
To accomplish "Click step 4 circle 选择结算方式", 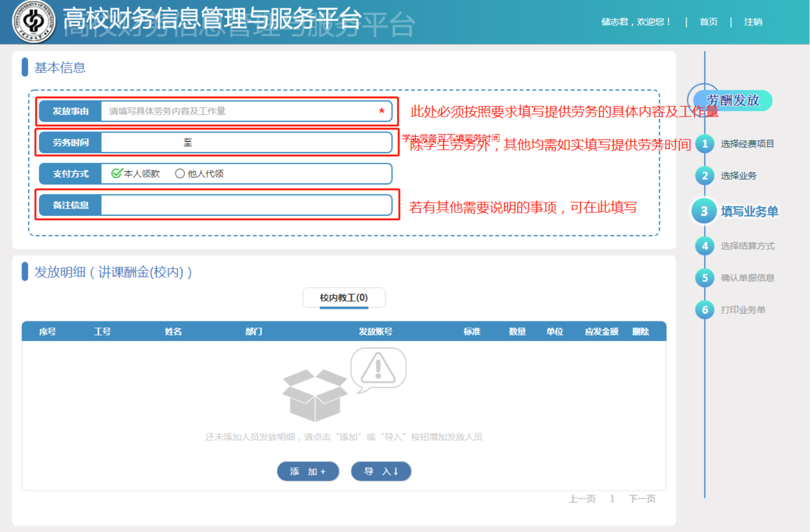I will pyautogui.click(x=704, y=246).
